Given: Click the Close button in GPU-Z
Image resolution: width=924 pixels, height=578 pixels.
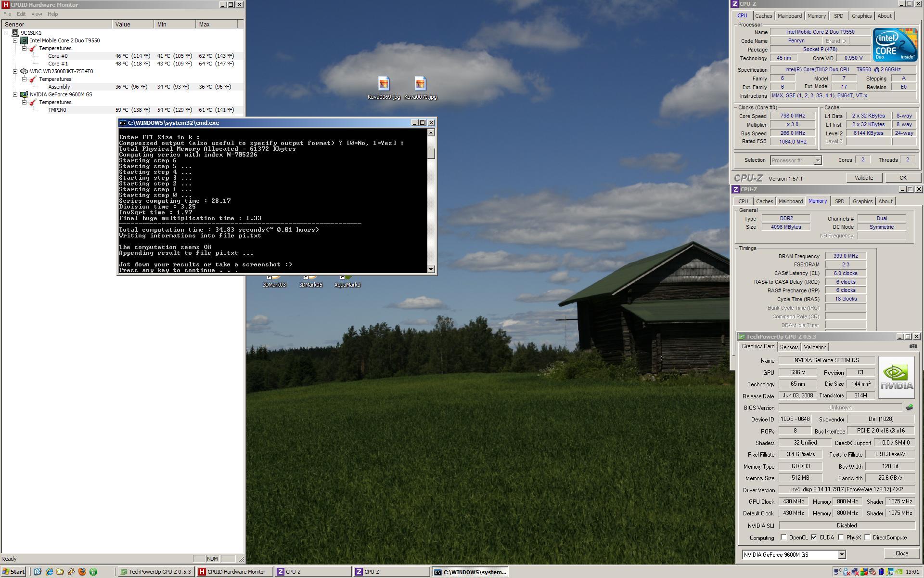Looking at the screenshot, I should tap(901, 553).
